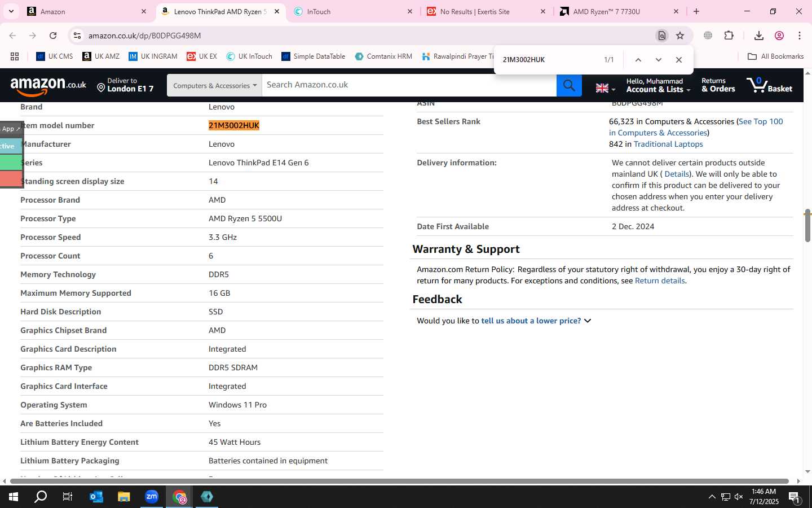Screen dimensions: 812x508
Task: Click Returns & Orders link
Action: 718,85
